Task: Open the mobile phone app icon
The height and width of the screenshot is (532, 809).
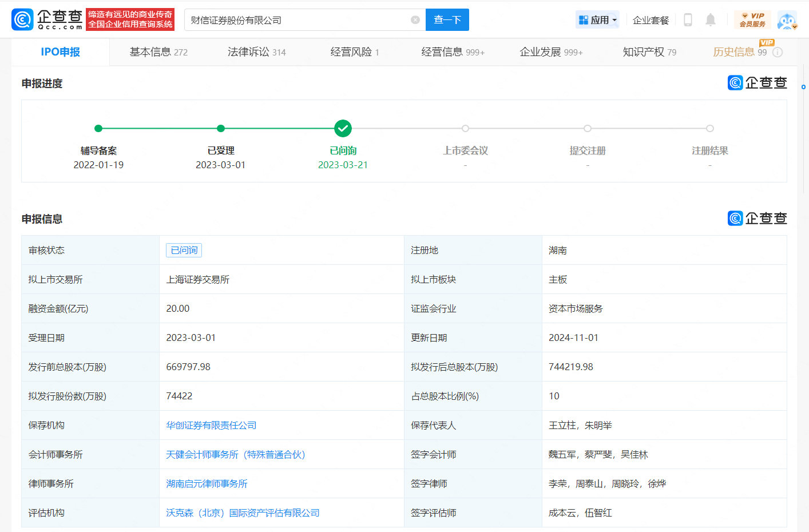Action: [x=688, y=20]
